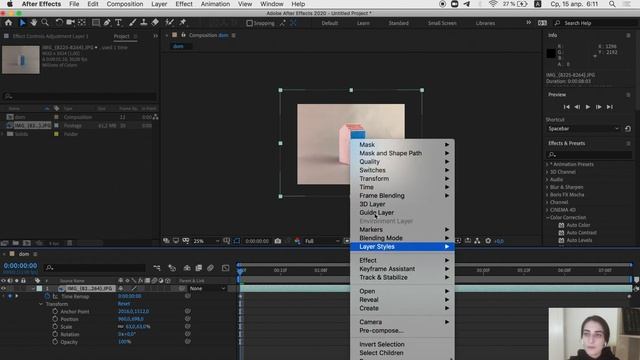Image resolution: width=640 pixels, height=360 pixels.
Task: Toggle frame blending switch in timeline header
Action: [147, 281]
